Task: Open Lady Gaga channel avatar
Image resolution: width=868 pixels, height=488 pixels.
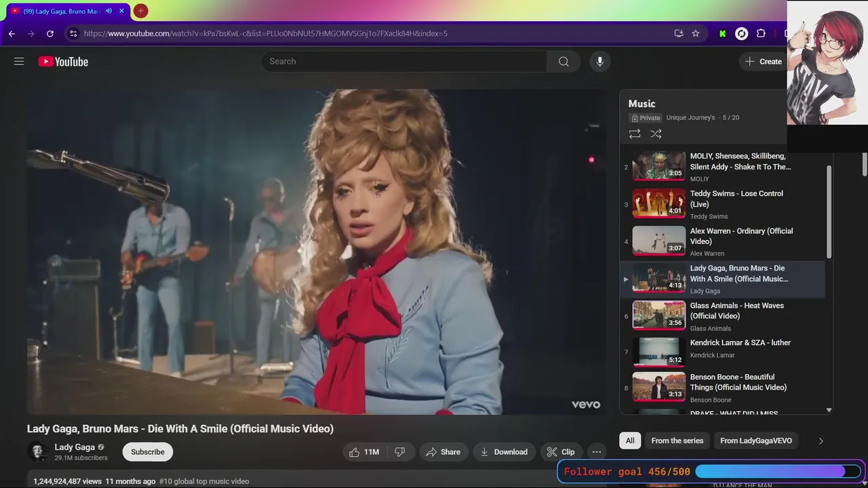Action: point(37,452)
